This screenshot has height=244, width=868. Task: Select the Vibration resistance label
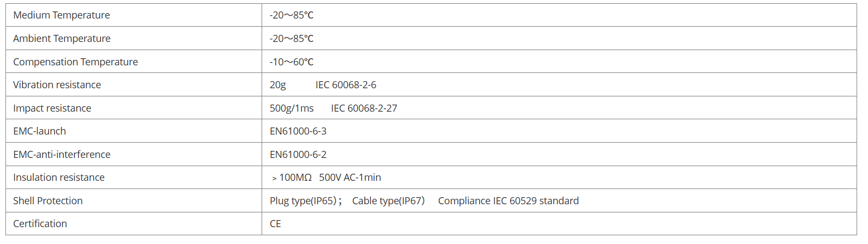pyautogui.click(x=57, y=85)
